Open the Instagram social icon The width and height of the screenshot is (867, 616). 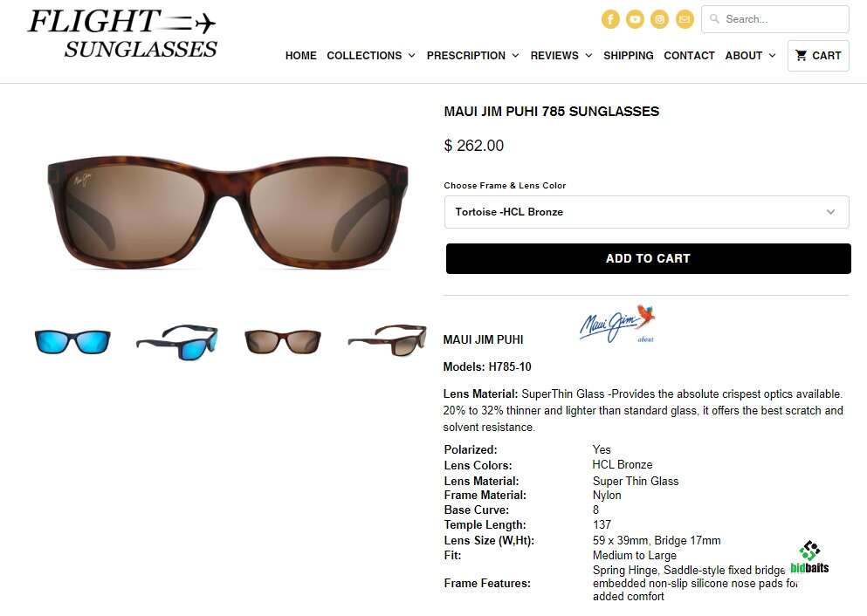tap(660, 19)
